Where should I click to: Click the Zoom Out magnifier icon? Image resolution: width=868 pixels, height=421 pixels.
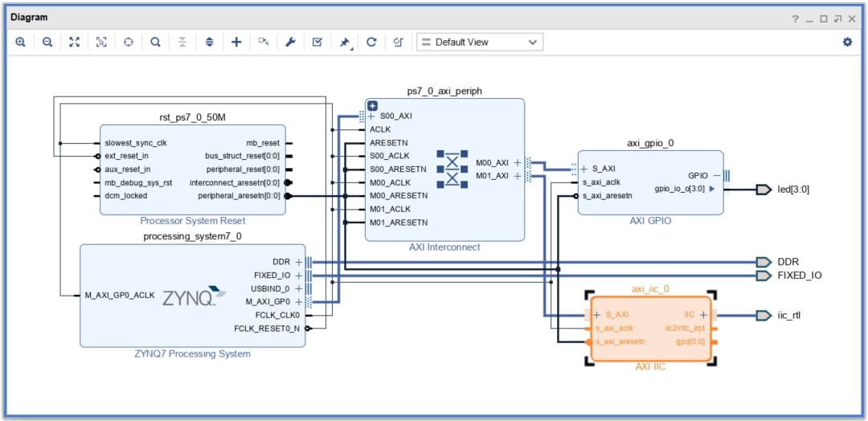(47, 42)
